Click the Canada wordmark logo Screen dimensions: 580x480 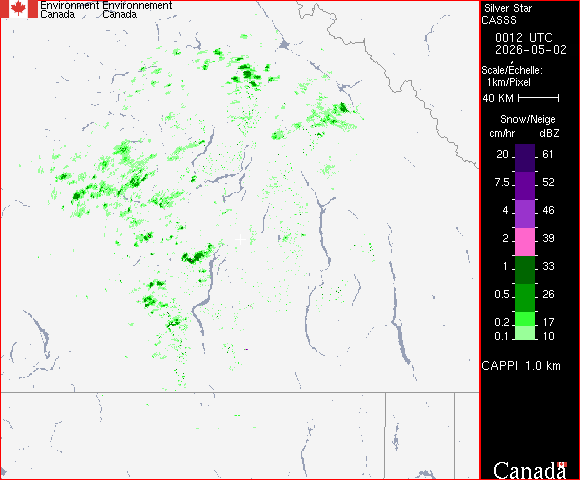coord(530,470)
